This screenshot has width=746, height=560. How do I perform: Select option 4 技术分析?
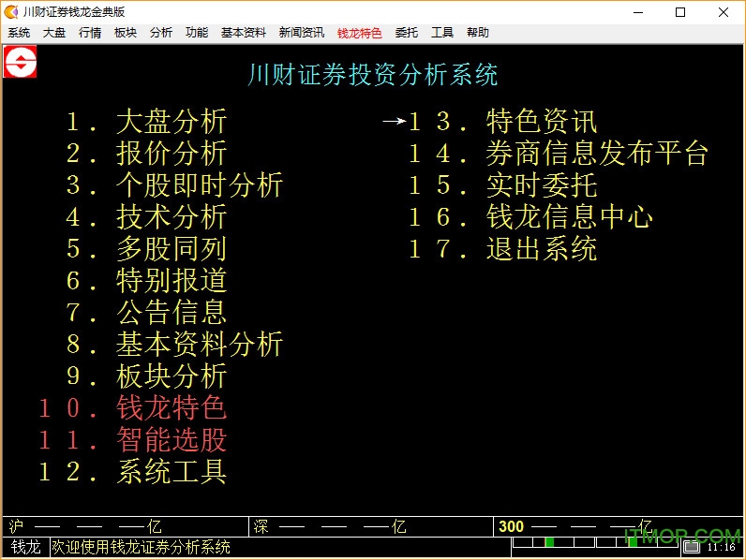(x=146, y=216)
